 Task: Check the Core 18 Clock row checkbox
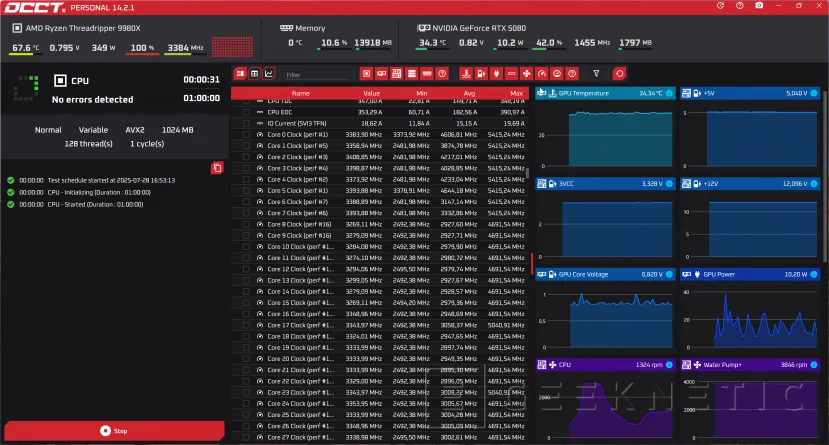tap(246, 337)
